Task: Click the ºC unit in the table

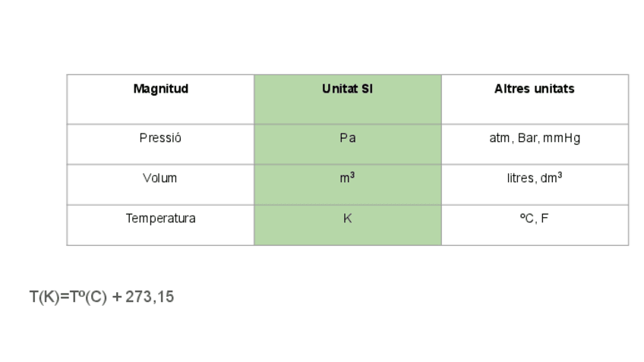Action: coord(526,219)
